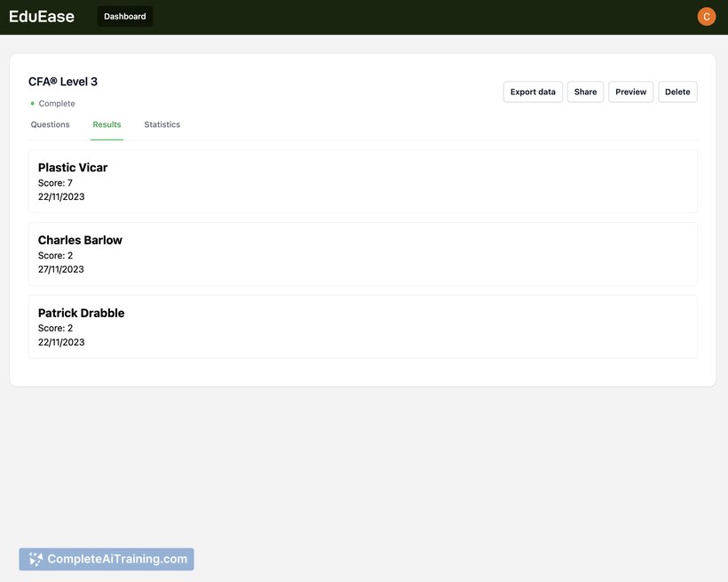Screen dimensions: 728x582
Task: Click the Score: 7 text
Action: pos(55,183)
